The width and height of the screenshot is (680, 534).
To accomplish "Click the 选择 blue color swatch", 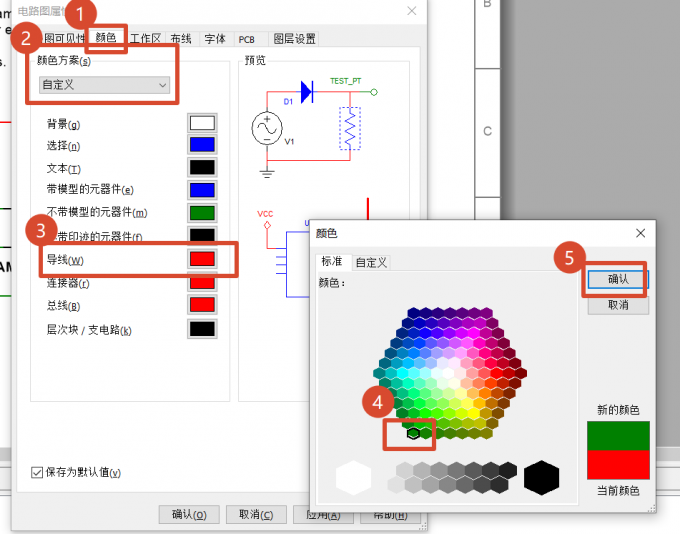I will pyautogui.click(x=202, y=144).
